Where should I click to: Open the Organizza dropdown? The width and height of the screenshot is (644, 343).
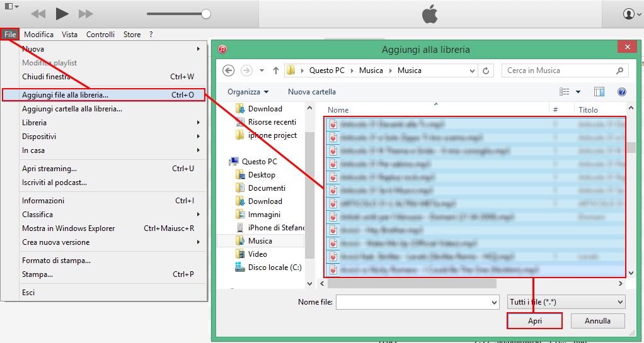[x=248, y=92]
